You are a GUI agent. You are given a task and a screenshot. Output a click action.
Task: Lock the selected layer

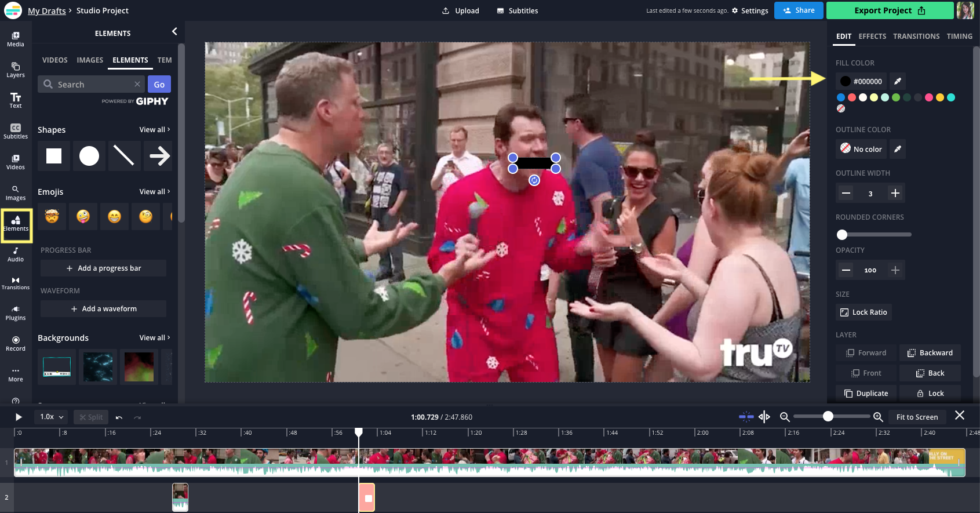click(x=930, y=394)
